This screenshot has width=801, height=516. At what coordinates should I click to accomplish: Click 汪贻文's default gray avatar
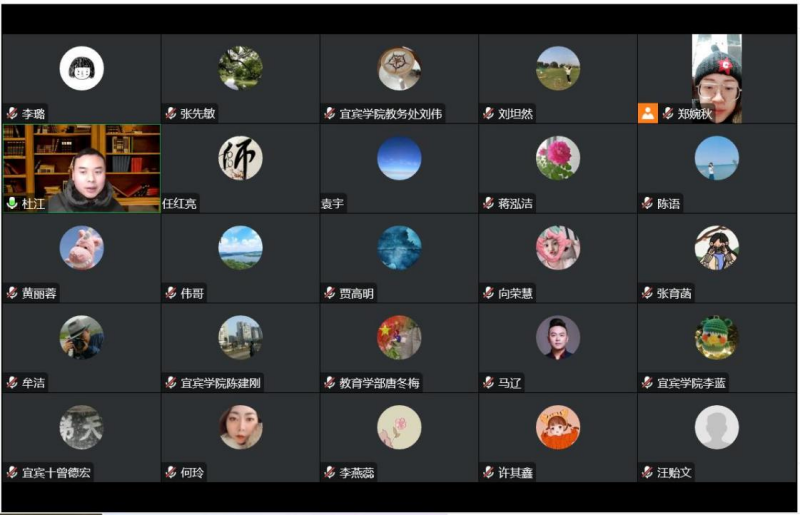(717, 427)
